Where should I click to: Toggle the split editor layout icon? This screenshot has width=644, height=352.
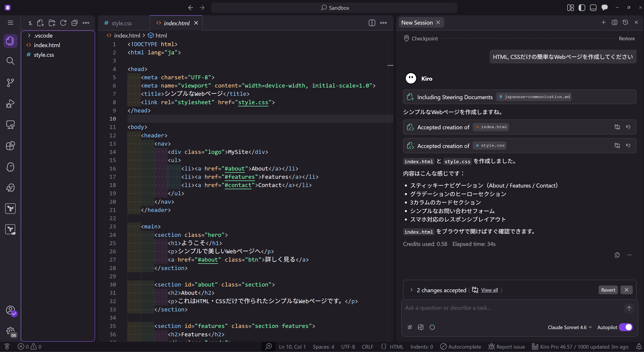(372, 23)
